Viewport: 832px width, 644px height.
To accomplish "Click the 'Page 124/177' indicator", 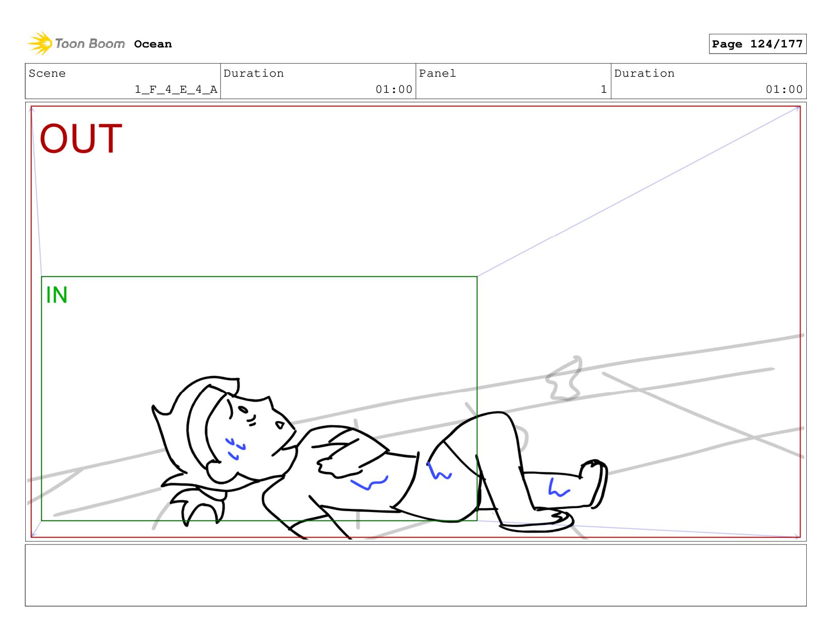I will tap(757, 44).
